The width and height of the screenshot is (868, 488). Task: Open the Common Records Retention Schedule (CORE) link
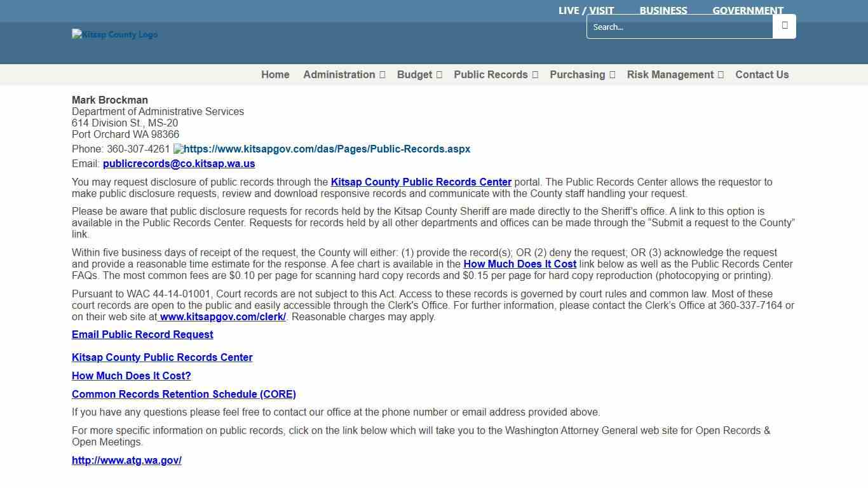coord(184,394)
